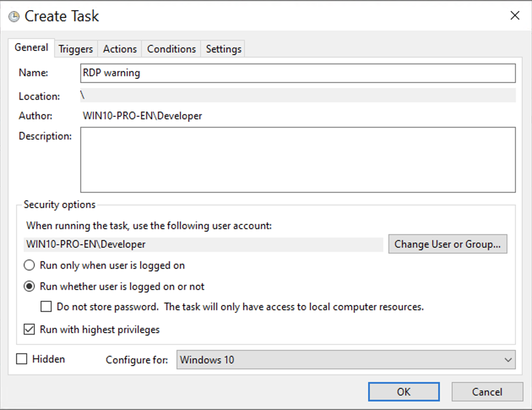Click the user account field showing WIN10-PRO-EN\Developer
Image resolution: width=532 pixels, height=410 pixels.
pos(203,244)
